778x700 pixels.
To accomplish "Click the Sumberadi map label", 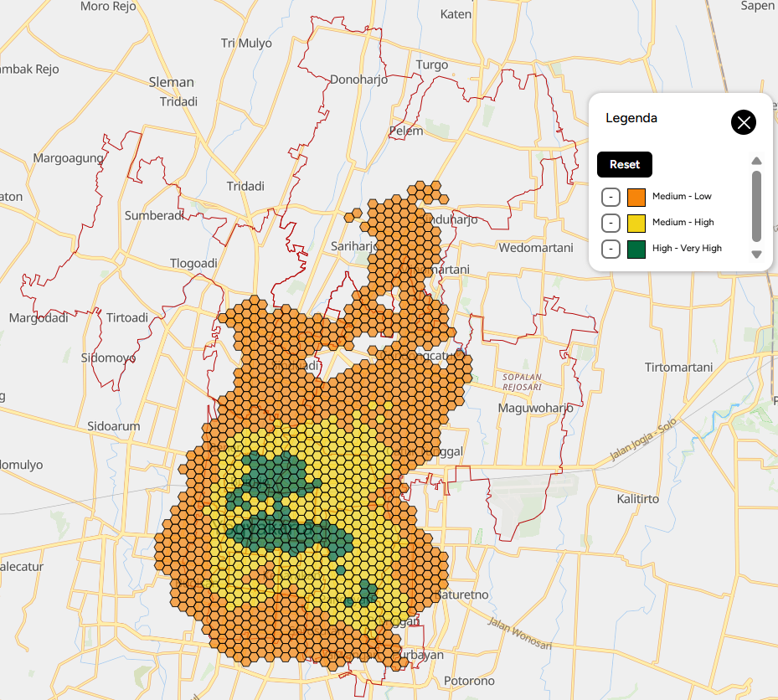I will 154,215.
